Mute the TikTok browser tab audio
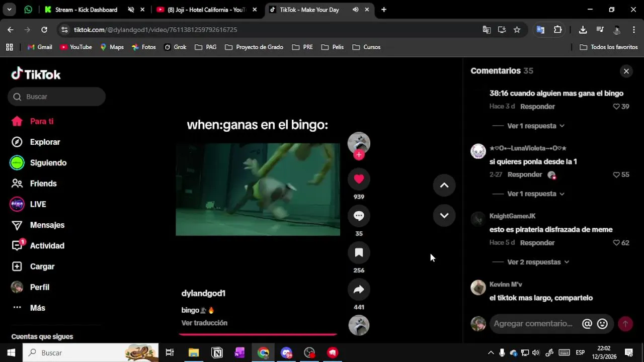This screenshot has height=362, width=644. pos(355,10)
